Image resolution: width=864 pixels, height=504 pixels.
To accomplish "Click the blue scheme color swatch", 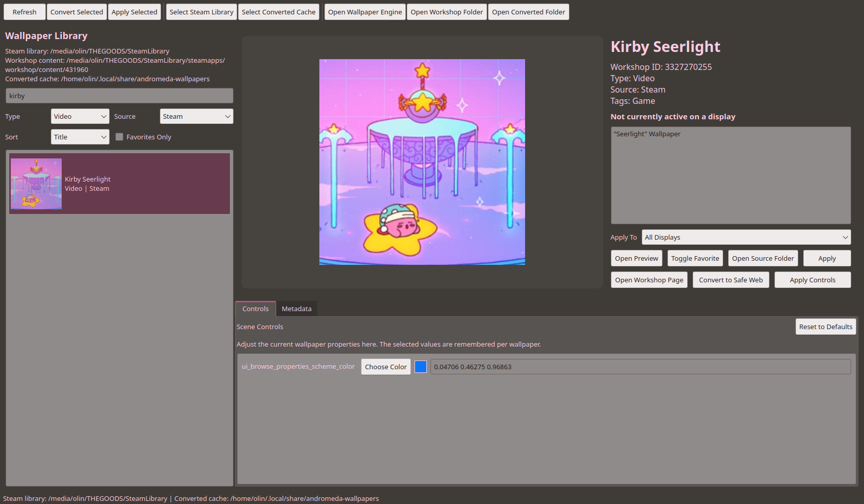I will coord(421,367).
